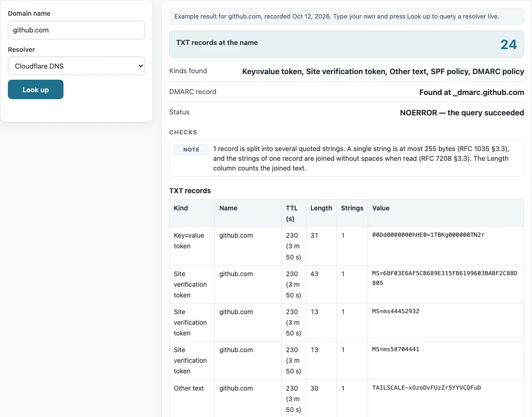
Task: Click the value "TAILSCALE-xOzoDvFUzZr5YYVCQFuD"
Action: [x=426, y=388]
